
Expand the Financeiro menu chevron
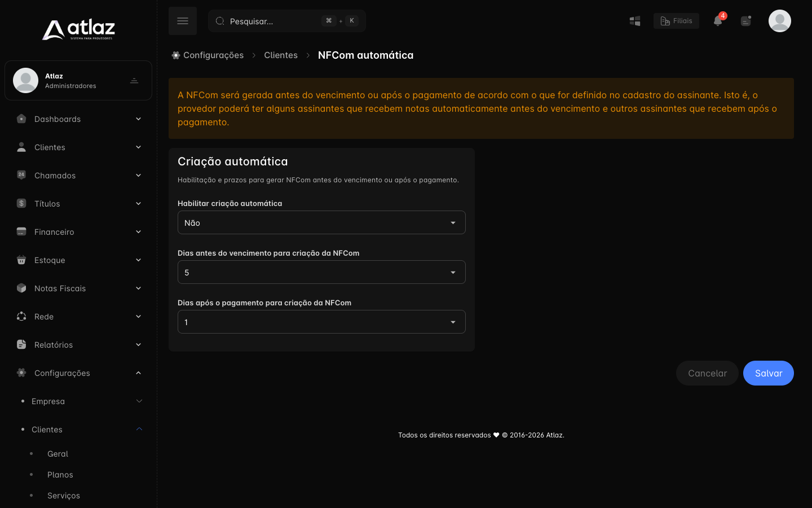[x=139, y=231]
